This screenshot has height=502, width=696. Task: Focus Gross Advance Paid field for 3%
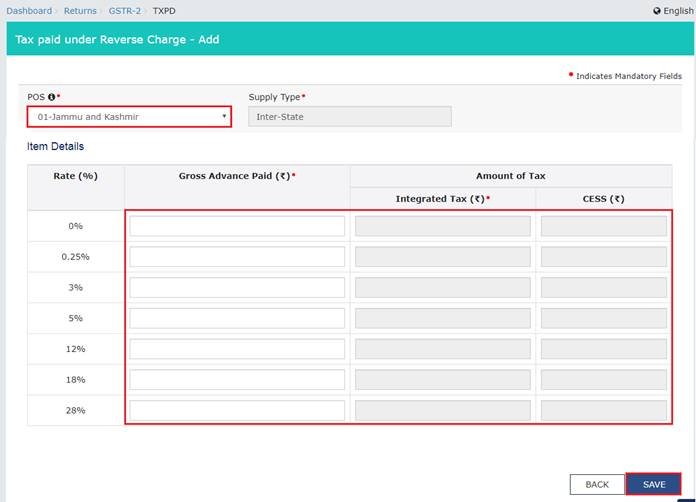[237, 287]
